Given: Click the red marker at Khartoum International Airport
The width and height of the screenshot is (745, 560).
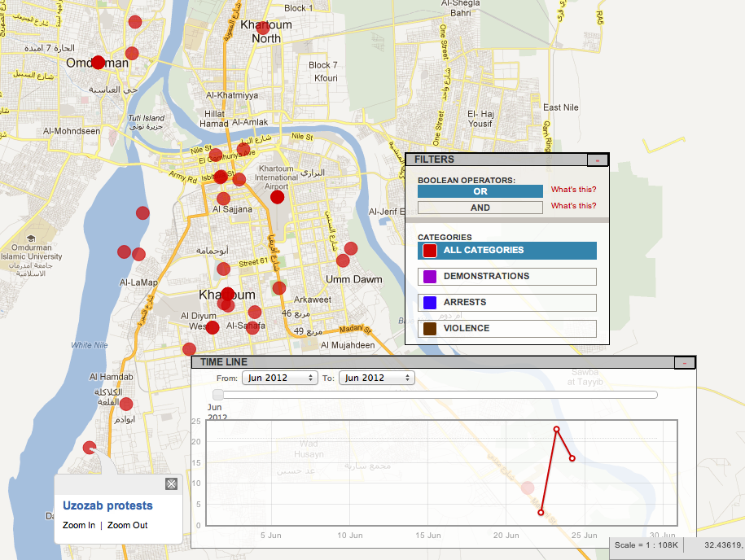Looking at the screenshot, I should (277, 196).
